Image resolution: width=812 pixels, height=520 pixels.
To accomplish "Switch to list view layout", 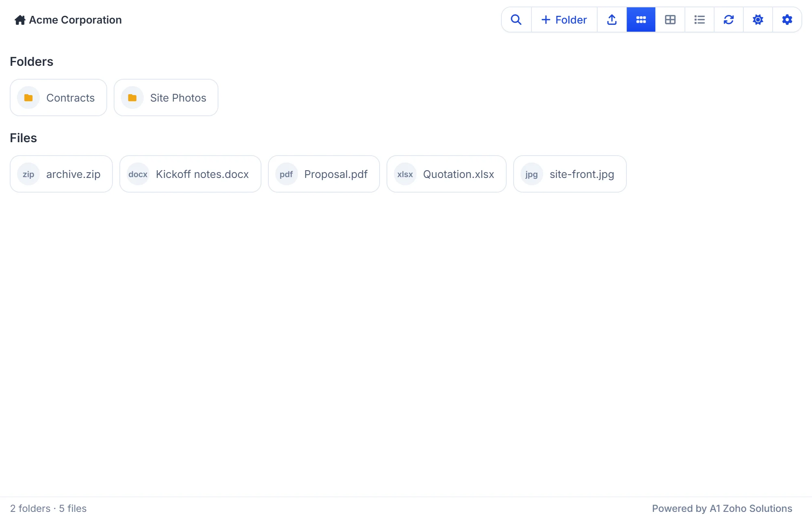I will click(x=700, y=19).
